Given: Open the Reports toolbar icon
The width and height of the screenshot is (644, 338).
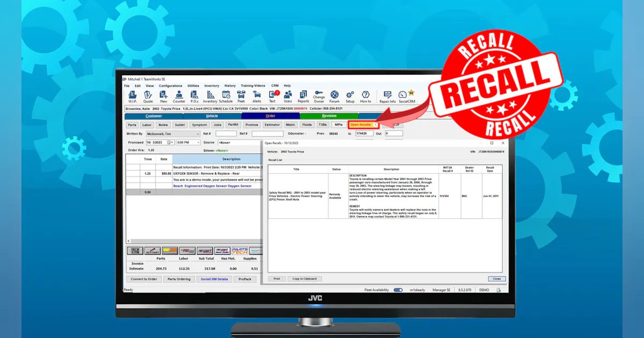Looking at the screenshot, I should [303, 97].
